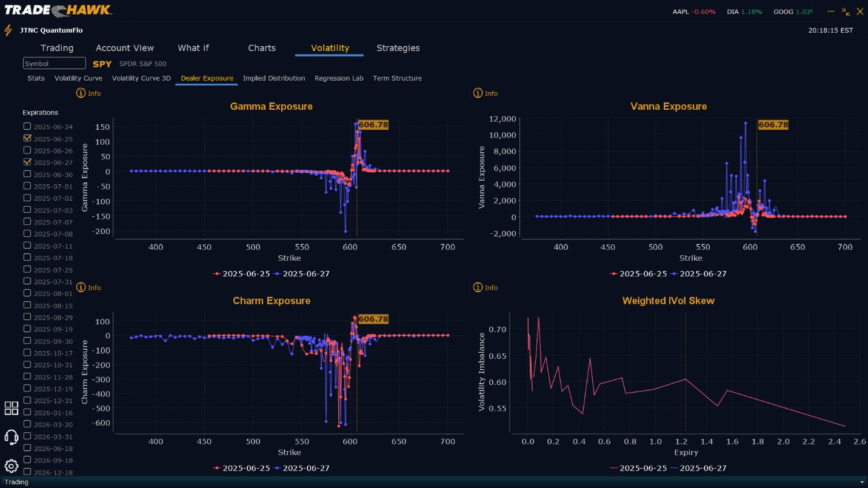Click the AAPL -0.60% ticker
868x488 pixels.
(694, 12)
